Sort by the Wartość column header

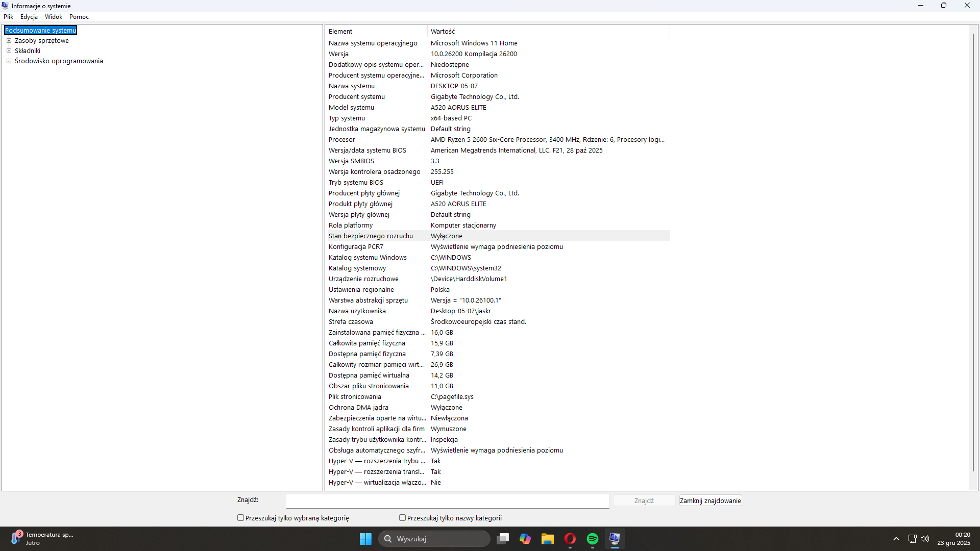pyautogui.click(x=549, y=32)
